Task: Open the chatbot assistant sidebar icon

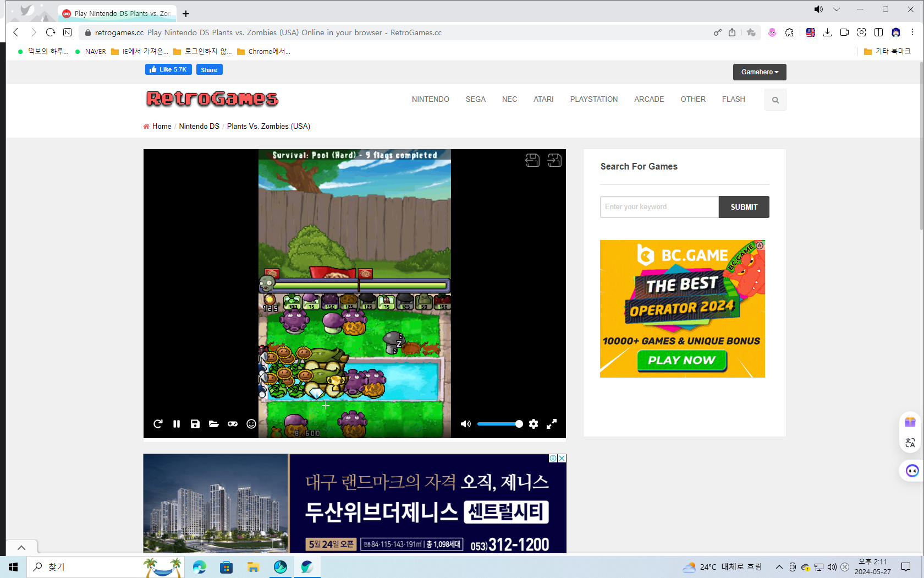Action: [912, 471]
